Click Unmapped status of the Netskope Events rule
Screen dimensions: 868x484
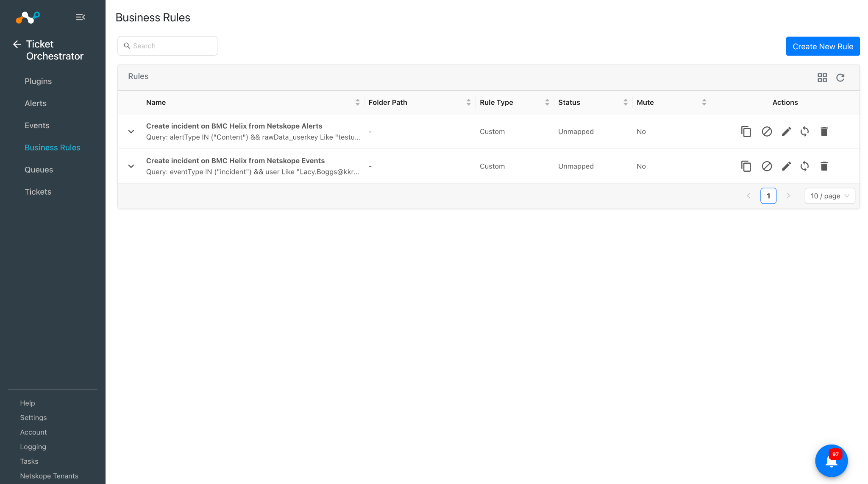576,166
